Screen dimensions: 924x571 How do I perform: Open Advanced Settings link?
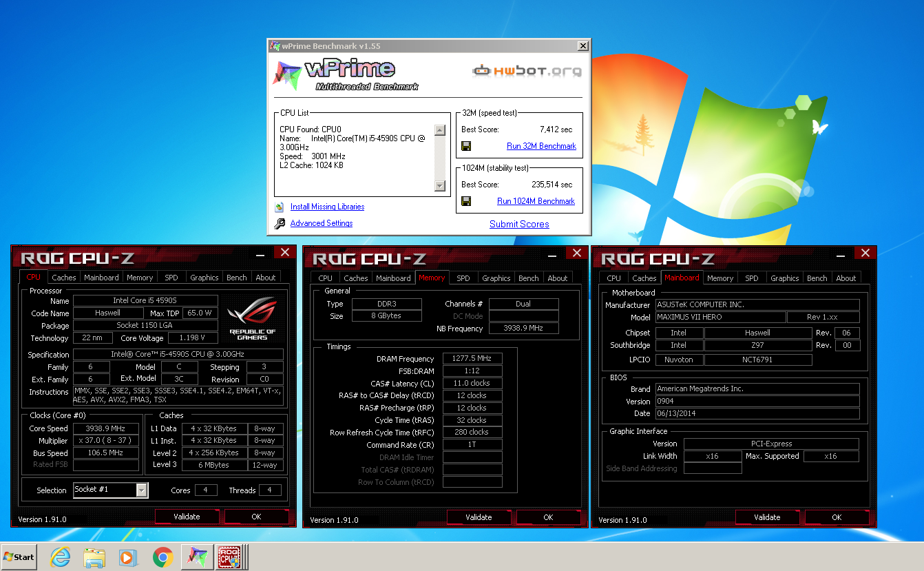[322, 223]
